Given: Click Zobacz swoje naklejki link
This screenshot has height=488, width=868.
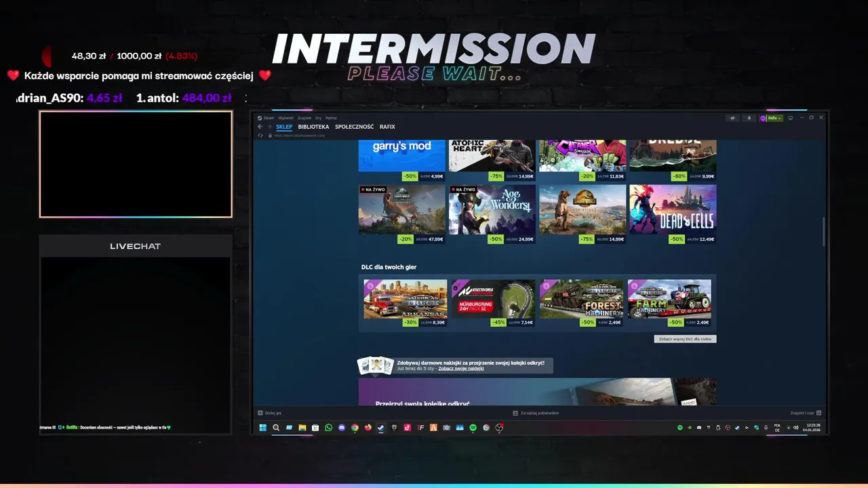Looking at the screenshot, I should pos(461,369).
